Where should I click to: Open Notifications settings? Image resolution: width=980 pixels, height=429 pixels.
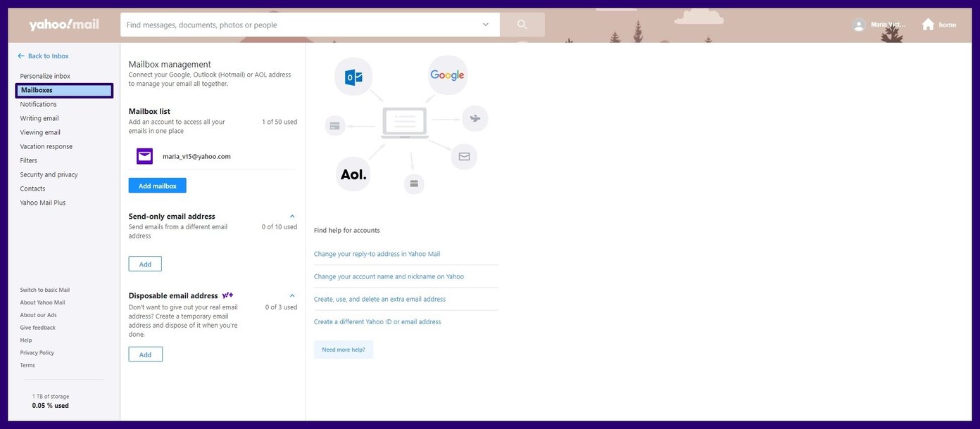tap(38, 104)
